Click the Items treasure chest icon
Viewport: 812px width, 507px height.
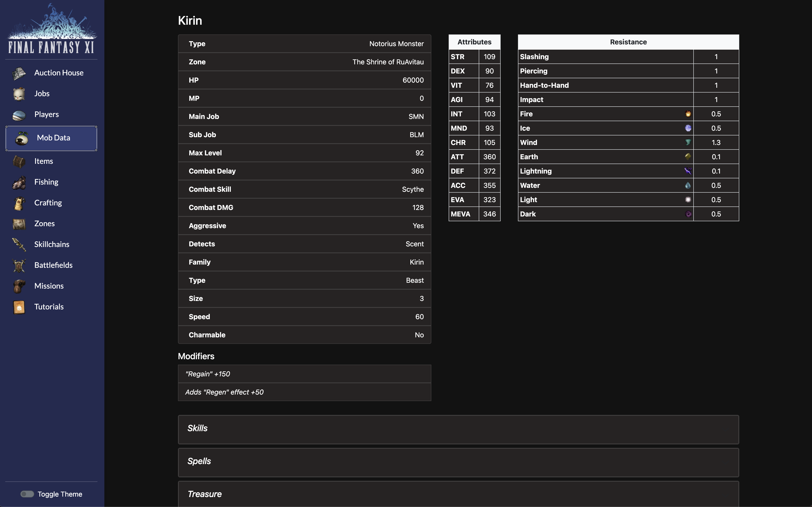point(19,162)
